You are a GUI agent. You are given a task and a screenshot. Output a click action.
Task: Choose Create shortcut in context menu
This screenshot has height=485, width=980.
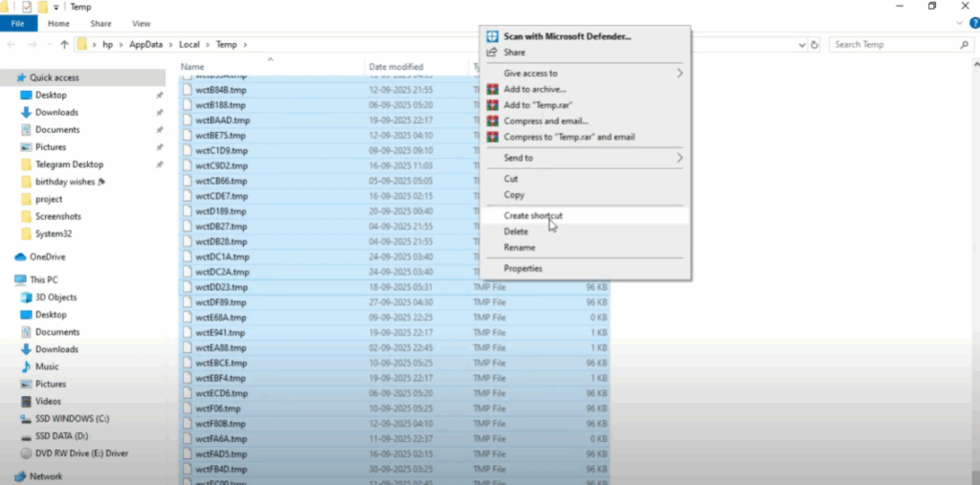pyautogui.click(x=585, y=215)
